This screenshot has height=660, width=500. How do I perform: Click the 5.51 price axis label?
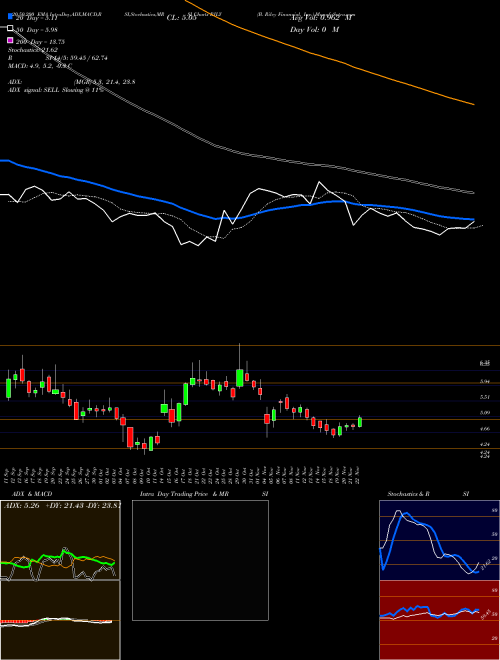484,397
